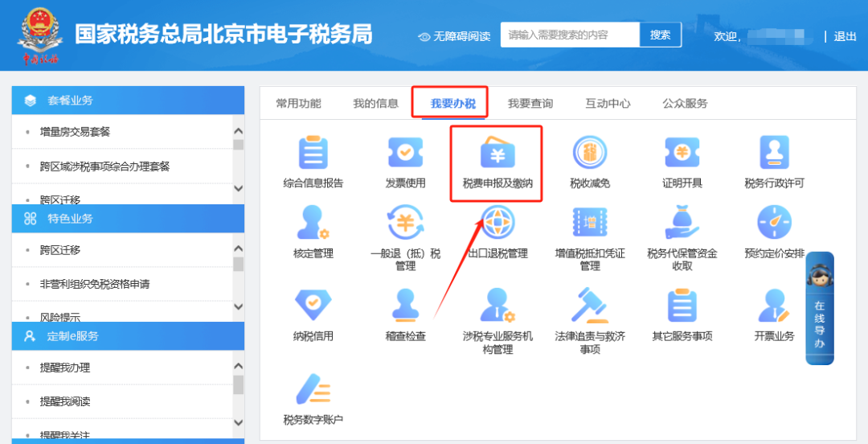The width and height of the screenshot is (868, 444).
Task: Switch to 我的信息 tab
Action: tap(376, 103)
